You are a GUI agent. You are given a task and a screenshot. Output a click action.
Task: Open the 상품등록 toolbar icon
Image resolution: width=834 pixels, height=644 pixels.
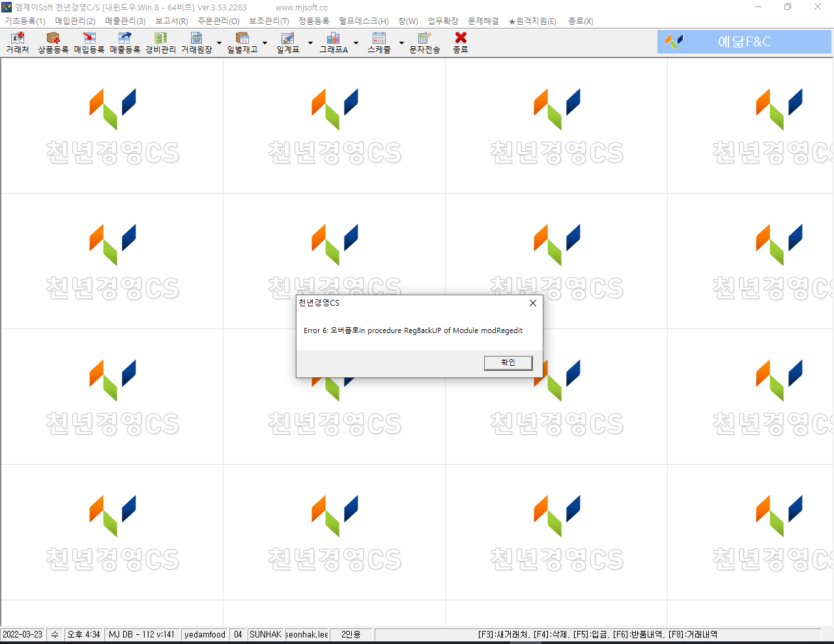[53, 43]
